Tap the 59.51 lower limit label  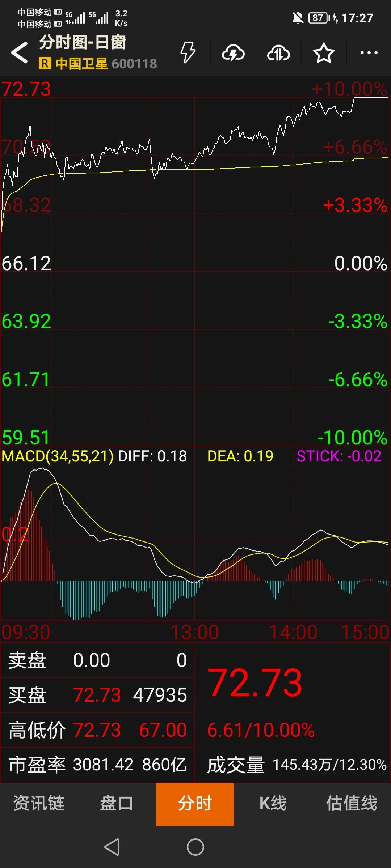pyautogui.click(x=25, y=437)
